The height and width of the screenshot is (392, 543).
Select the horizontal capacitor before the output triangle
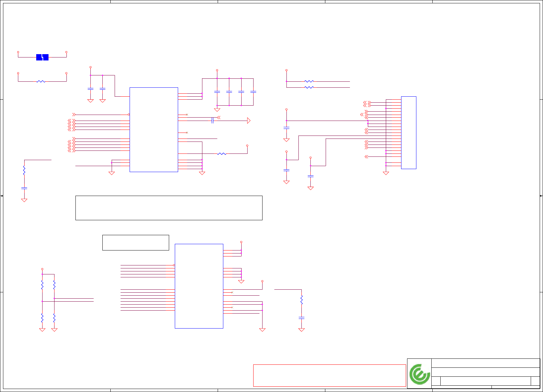pos(212,120)
